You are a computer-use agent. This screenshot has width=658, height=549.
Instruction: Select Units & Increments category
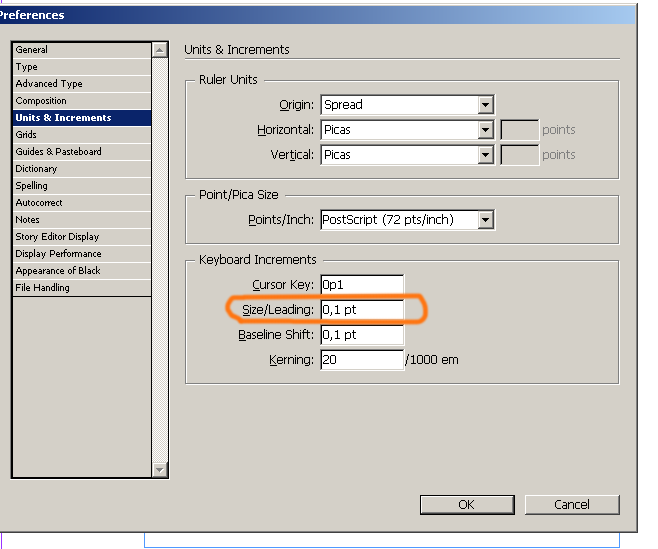click(x=82, y=118)
